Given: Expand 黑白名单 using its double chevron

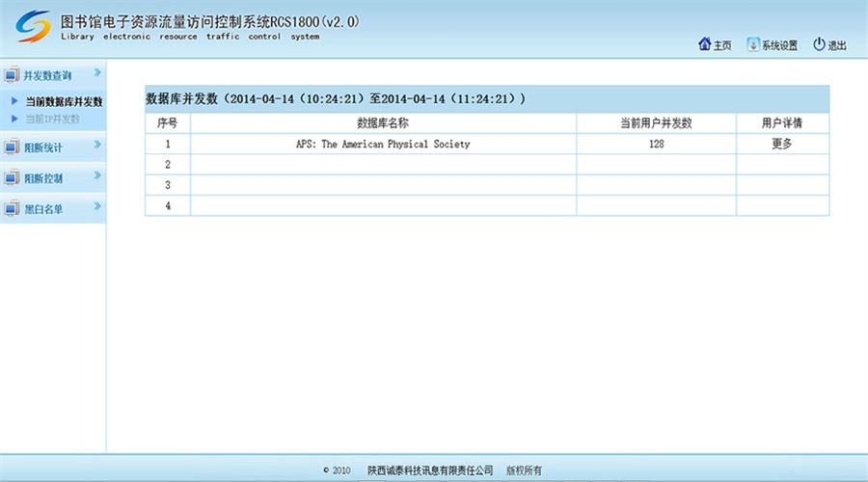Looking at the screenshot, I should pos(97,206).
